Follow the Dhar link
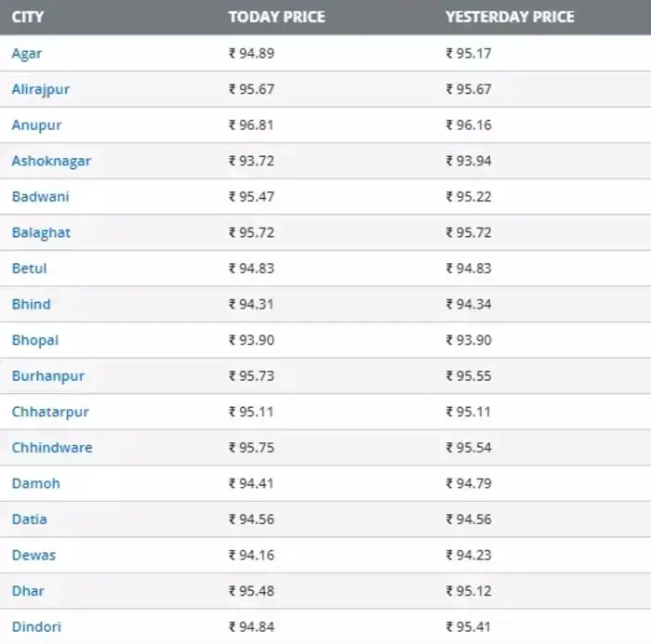Viewport: 651px width, 644px height. 28,591
